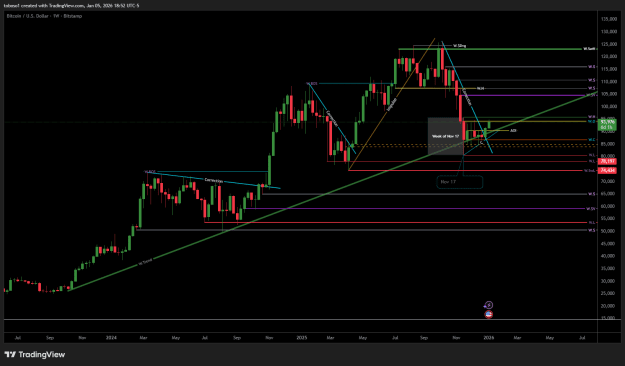This screenshot has width=625, height=366.
Task: Click the 105,000 price axis label
Action: (x=609, y=94)
